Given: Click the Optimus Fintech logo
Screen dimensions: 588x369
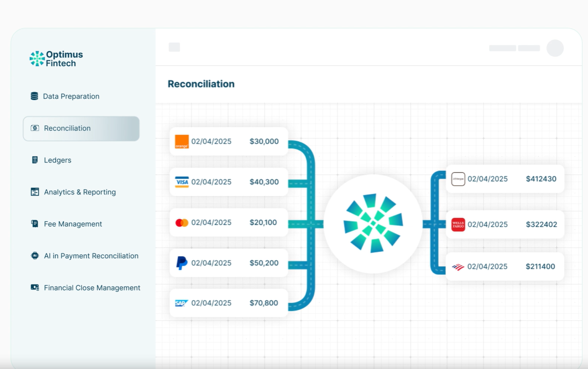Looking at the screenshot, I should (56, 59).
